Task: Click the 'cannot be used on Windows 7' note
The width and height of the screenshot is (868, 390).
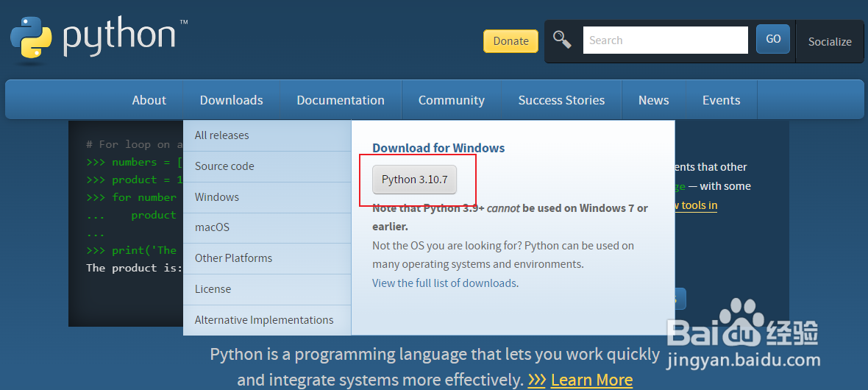Action: 561,208
